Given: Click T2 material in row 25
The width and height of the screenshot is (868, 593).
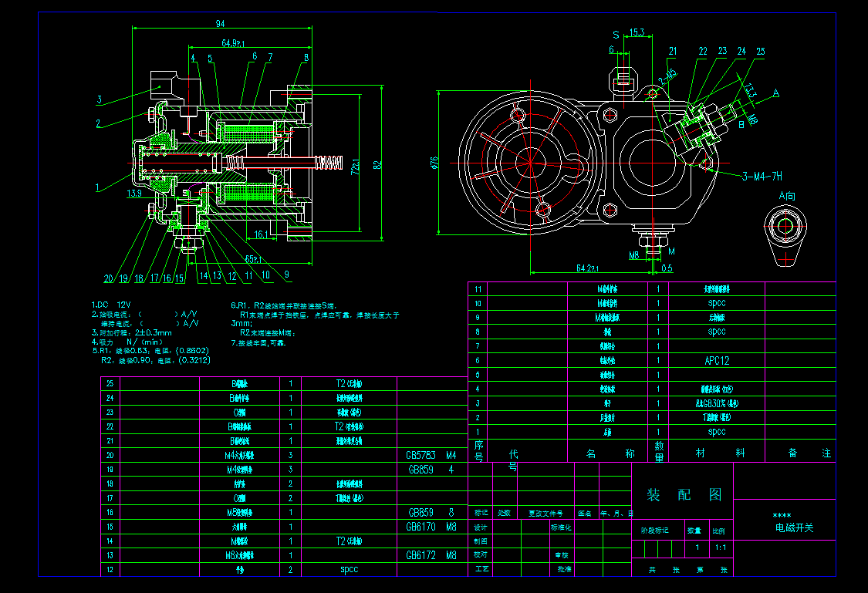Looking at the screenshot, I should [x=349, y=384].
